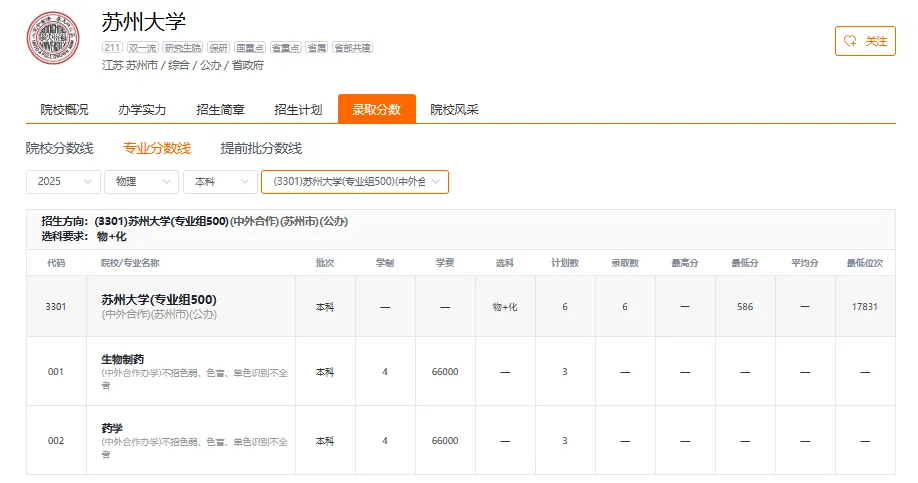
Task: Click the 代码 column header
Action: tap(56, 263)
